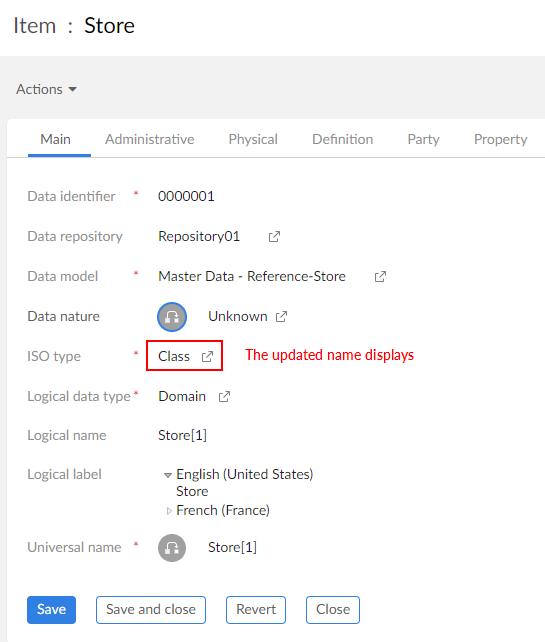Click the Close button
This screenshot has height=642, width=545.
(x=333, y=610)
